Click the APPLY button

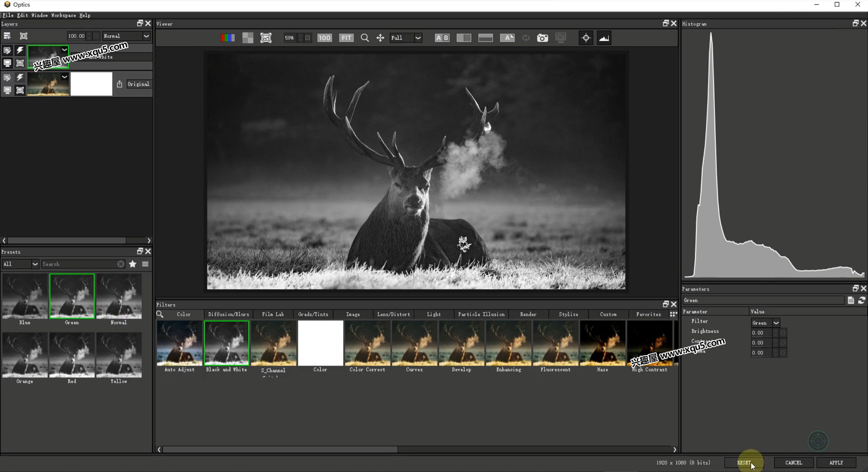[836, 462]
